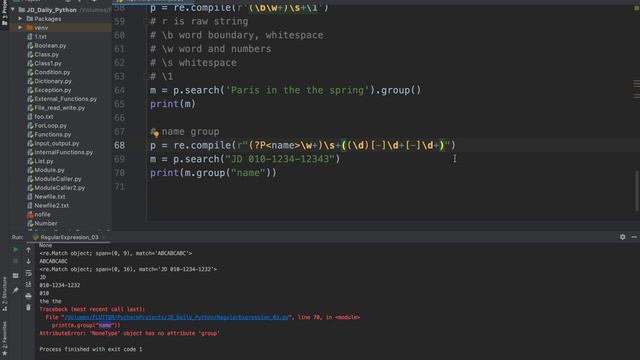Collapse the JD_Daily_Python root folder
Image resolution: width=640 pixels, height=360 pixels.
coord(13,9)
